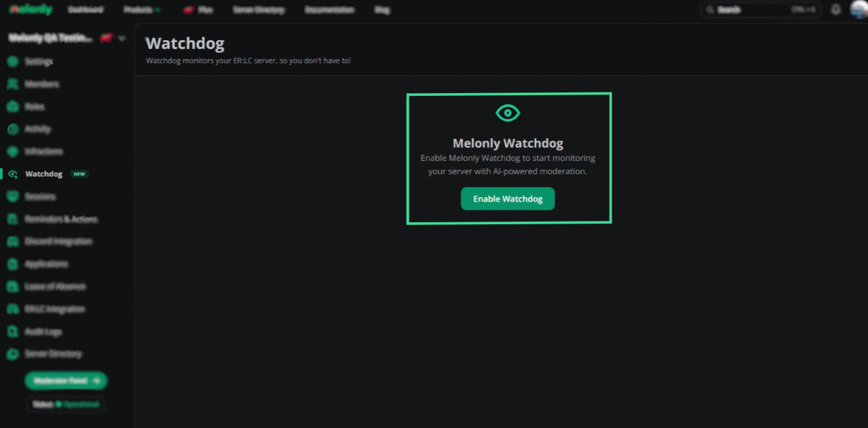Click the sidebar Server Directory icon
This screenshot has width=868, height=428.
pos(12,354)
